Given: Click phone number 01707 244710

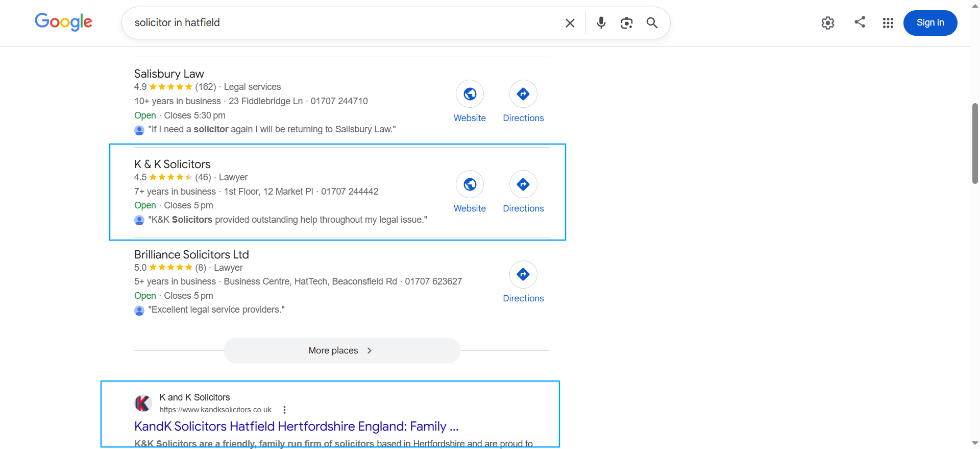Looking at the screenshot, I should pyautogui.click(x=339, y=101).
